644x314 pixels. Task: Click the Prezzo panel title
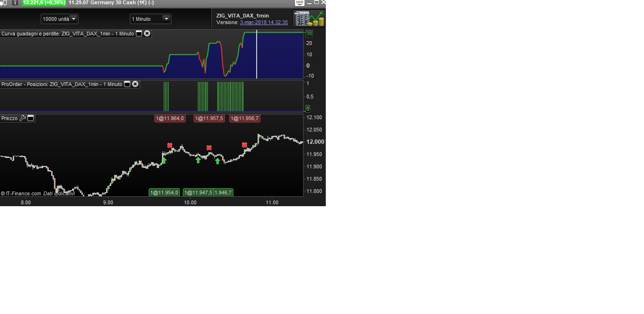[9, 118]
